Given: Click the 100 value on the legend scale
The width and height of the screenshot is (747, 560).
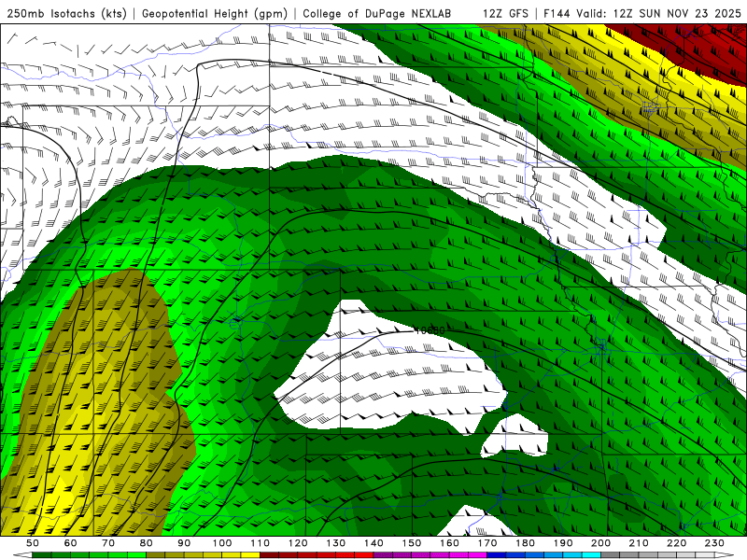Looking at the screenshot, I should [222, 543].
